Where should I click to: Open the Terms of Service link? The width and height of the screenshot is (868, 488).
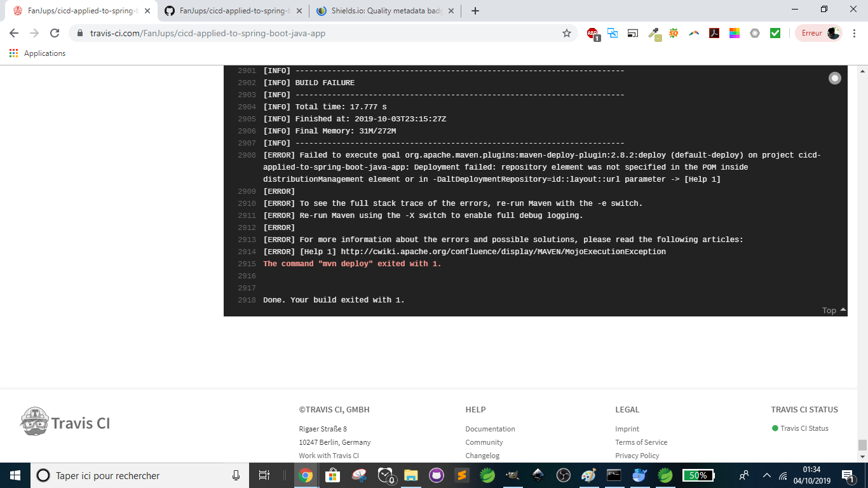coord(641,442)
